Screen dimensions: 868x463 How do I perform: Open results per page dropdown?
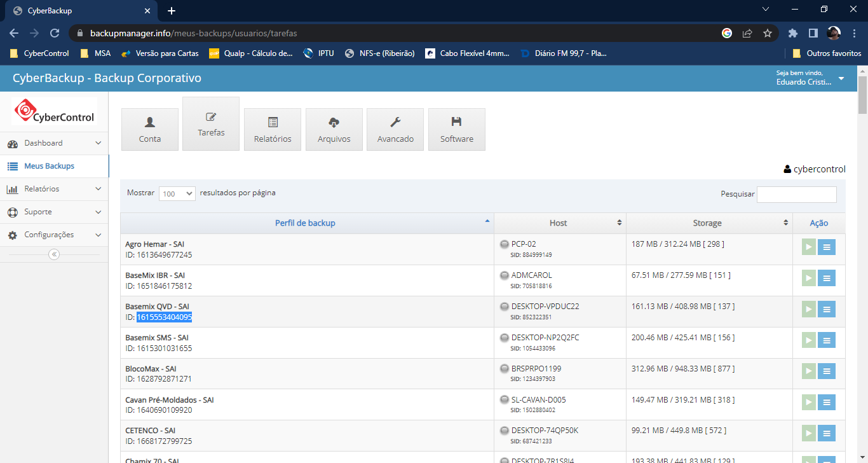point(177,194)
